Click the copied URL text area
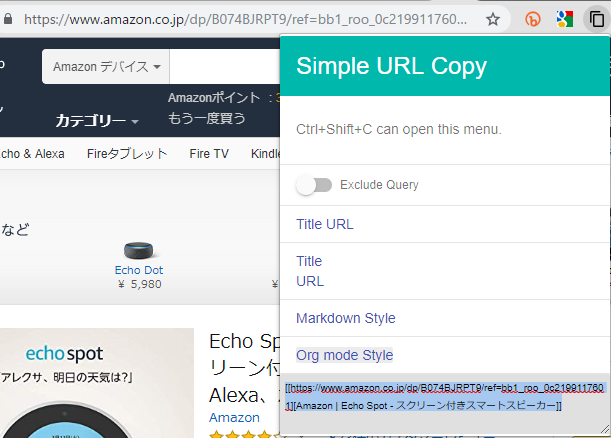Image resolution: width=611 pixels, height=438 pixels. (445, 404)
